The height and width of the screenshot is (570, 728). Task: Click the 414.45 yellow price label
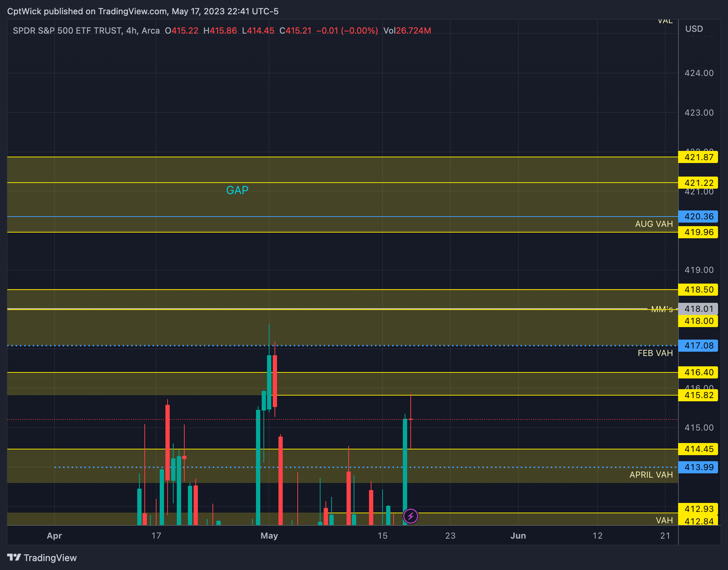698,449
